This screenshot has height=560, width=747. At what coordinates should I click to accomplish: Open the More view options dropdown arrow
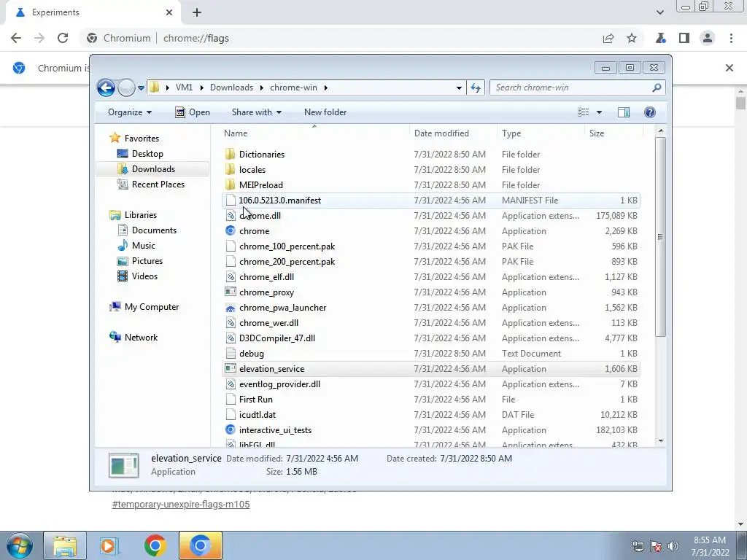click(x=600, y=112)
